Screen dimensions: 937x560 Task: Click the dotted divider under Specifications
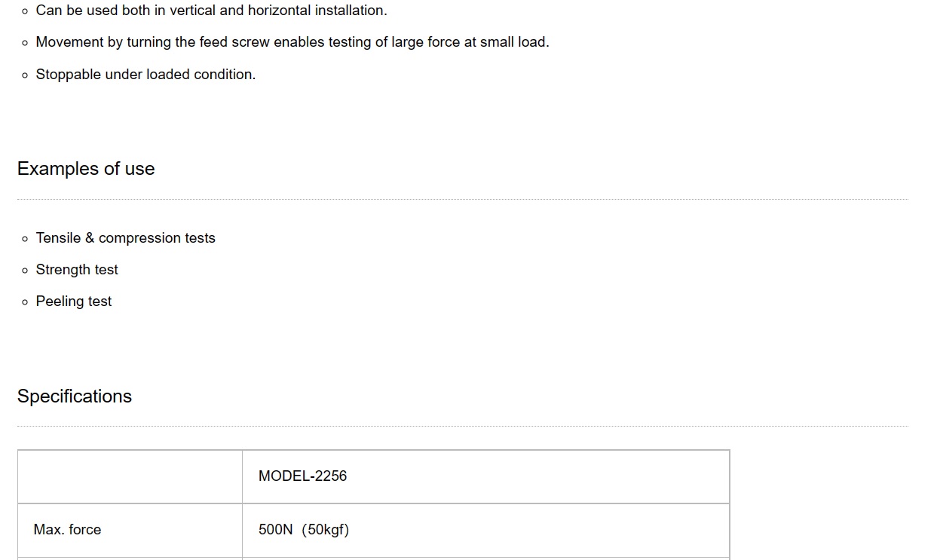coord(463,427)
